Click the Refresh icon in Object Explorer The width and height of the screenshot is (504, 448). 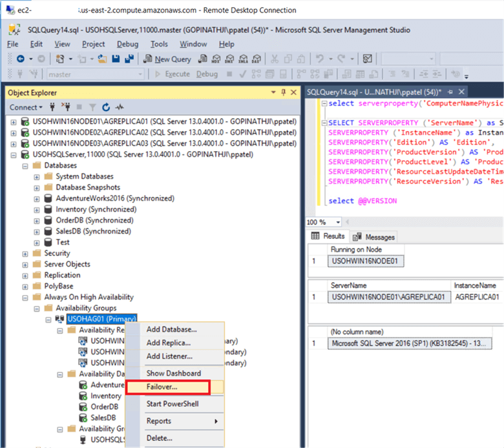pyautogui.click(x=105, y=107)
